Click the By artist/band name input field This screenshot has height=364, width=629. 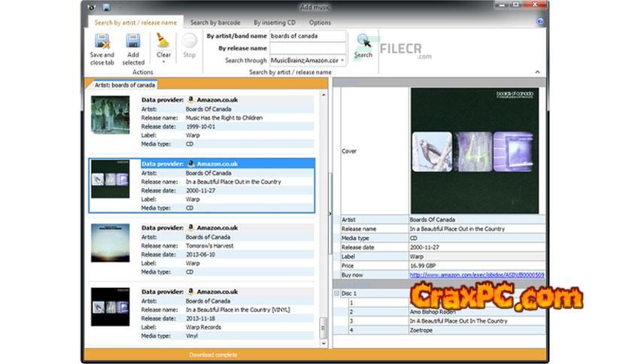click(x=307, y=35)
